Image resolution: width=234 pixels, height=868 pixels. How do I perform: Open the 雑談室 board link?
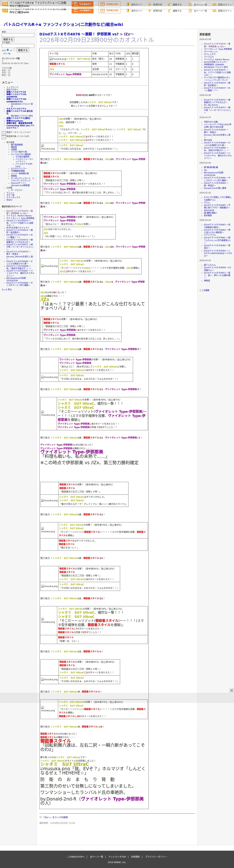(14, 147)
